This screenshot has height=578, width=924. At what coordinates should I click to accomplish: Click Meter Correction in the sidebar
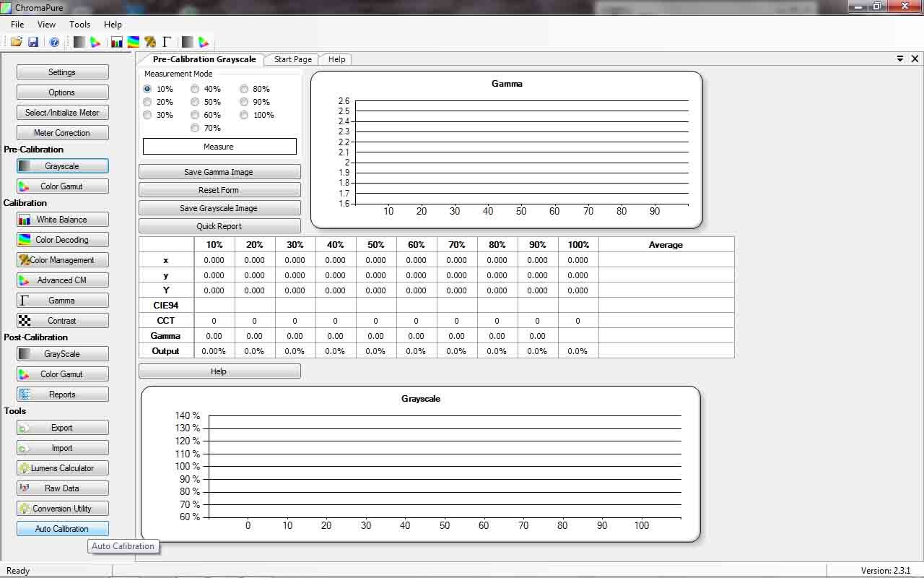[x=62, y=133]
